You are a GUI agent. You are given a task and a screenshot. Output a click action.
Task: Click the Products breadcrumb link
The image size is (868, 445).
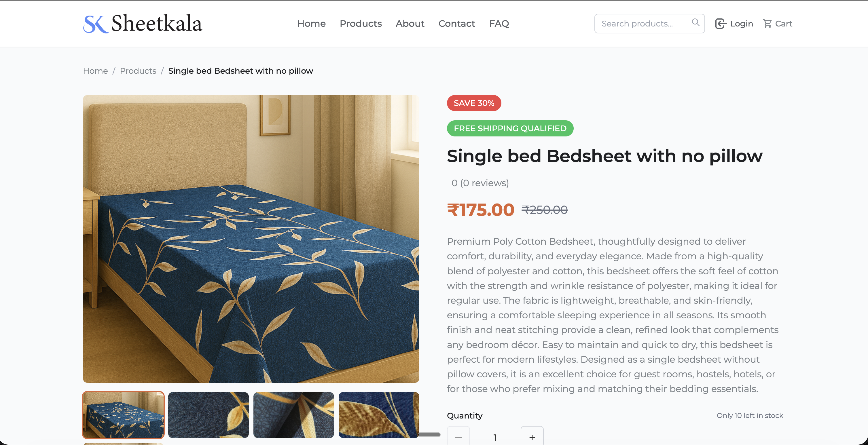click(138, 71)
